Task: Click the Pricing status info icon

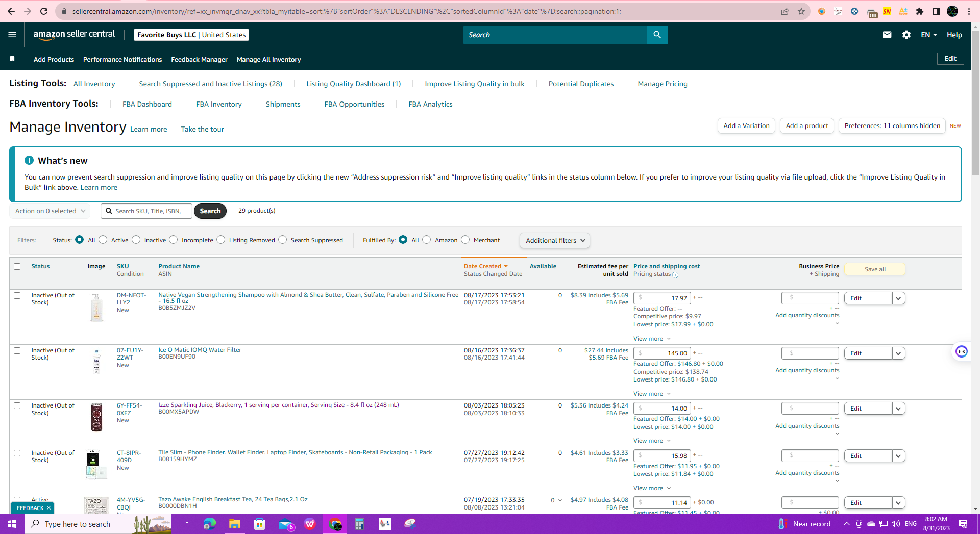Action: [x=675, y=275]
